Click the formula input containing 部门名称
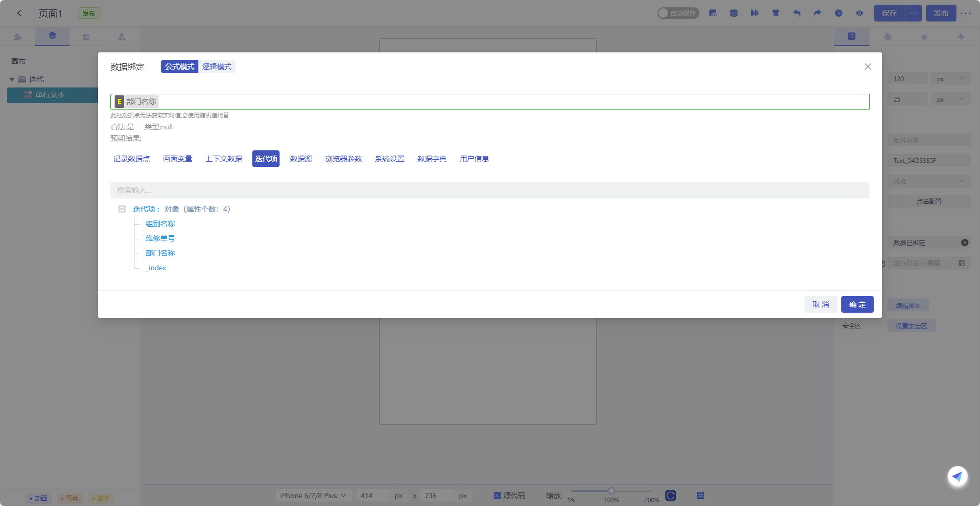 (490, 102)
